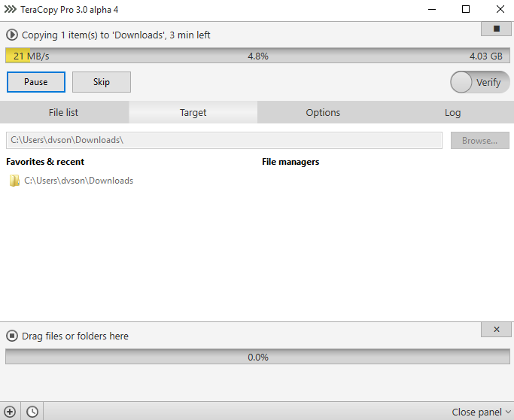
Task: Add a new transfer with plus icon
Action: [10, 412]
